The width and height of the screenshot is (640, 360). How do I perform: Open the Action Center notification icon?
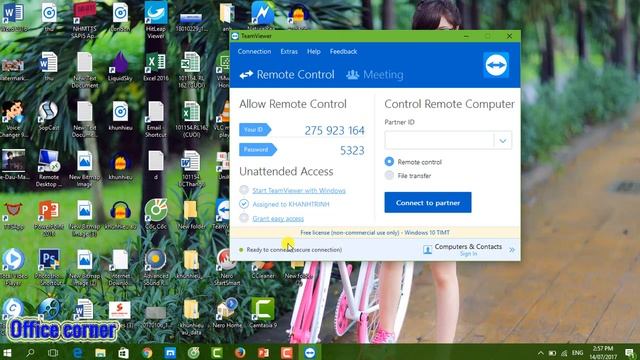tap(631, 353)
